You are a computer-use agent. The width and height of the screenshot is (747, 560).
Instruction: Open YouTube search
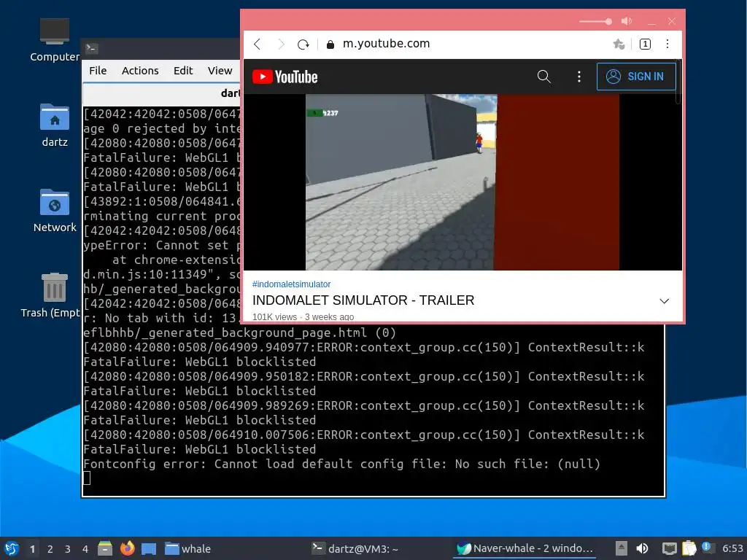pos(544,76)
